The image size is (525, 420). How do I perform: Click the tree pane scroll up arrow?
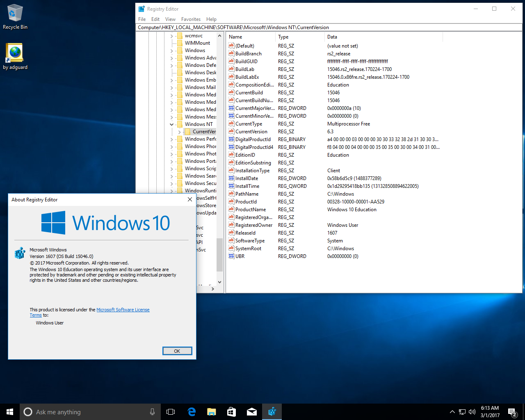click(x=219, y=36)
